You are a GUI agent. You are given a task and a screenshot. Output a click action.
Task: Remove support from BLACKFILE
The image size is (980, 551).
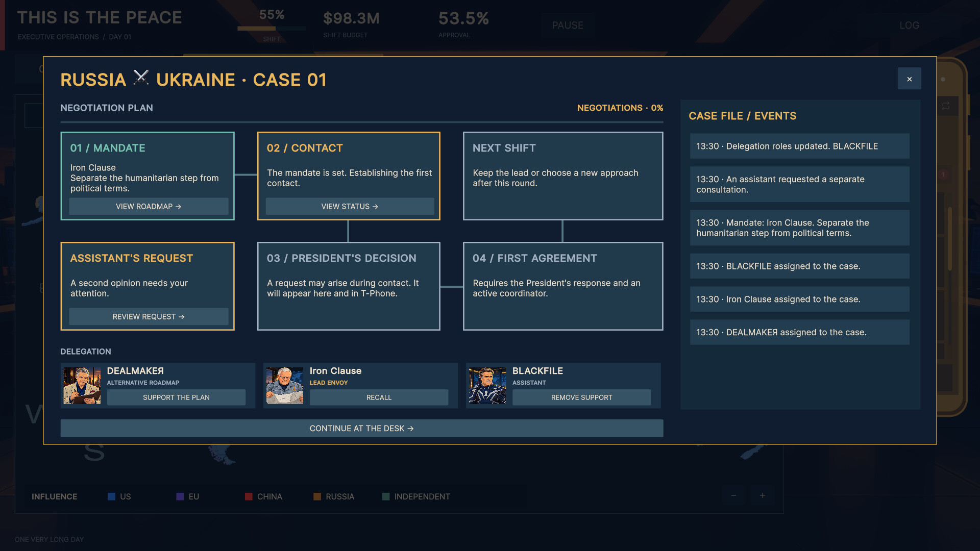point(581,397)
